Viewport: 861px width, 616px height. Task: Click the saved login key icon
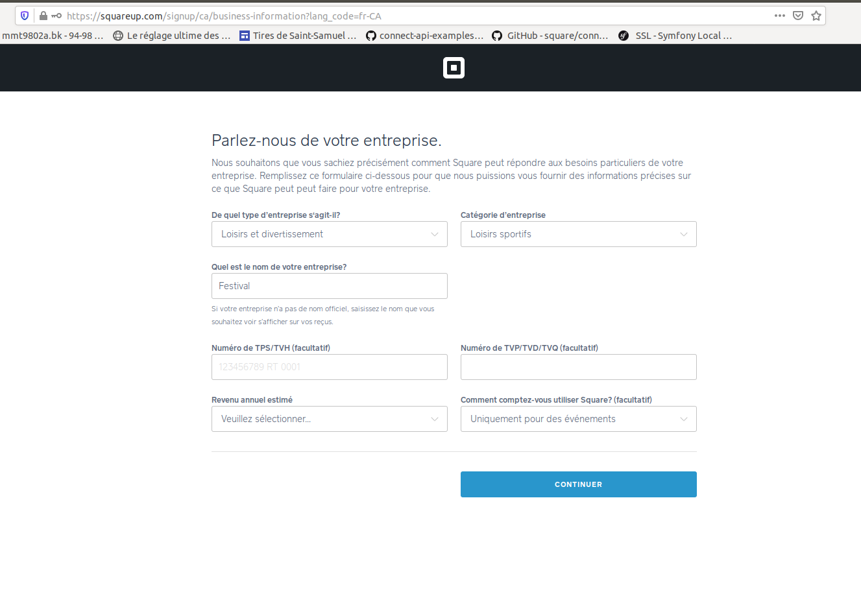56,16
